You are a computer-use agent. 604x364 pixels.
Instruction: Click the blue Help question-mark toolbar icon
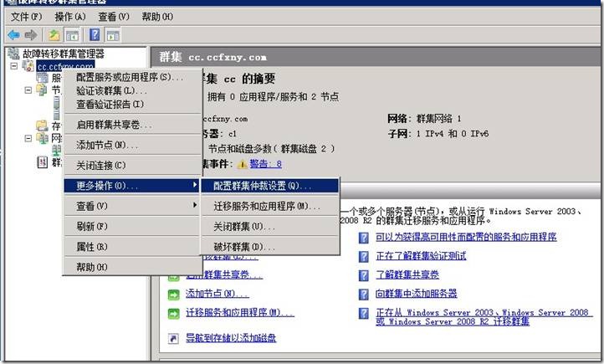click(95, 35)
